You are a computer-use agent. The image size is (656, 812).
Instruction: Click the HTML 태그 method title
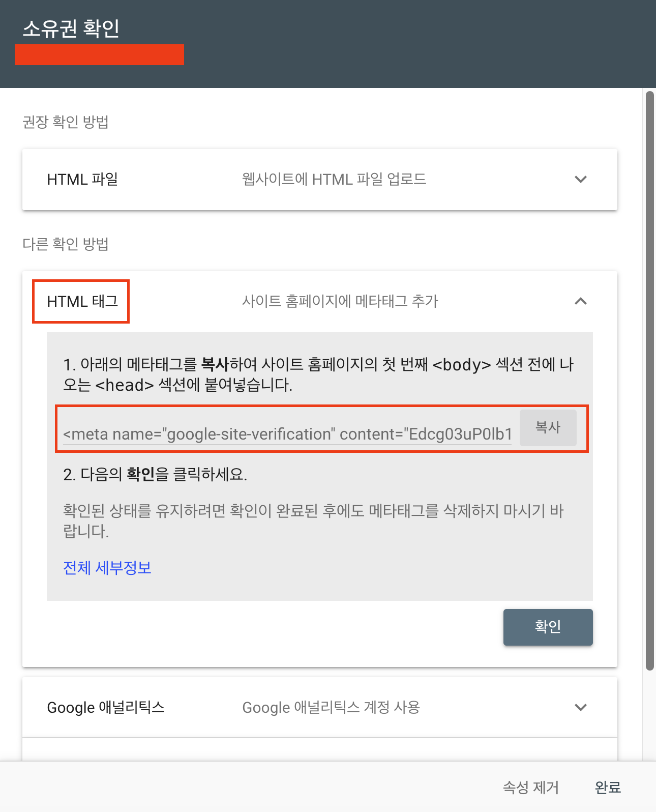coord(82,301)
